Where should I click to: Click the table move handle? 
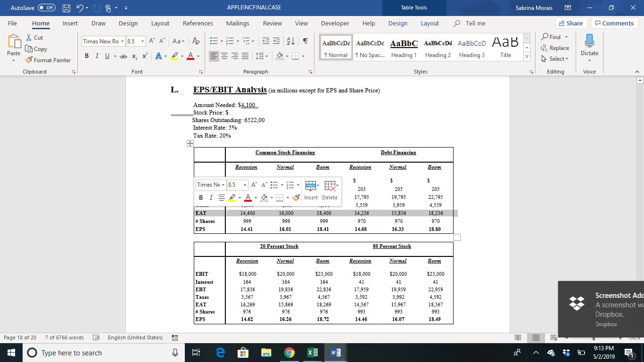(x=190, y=144)
